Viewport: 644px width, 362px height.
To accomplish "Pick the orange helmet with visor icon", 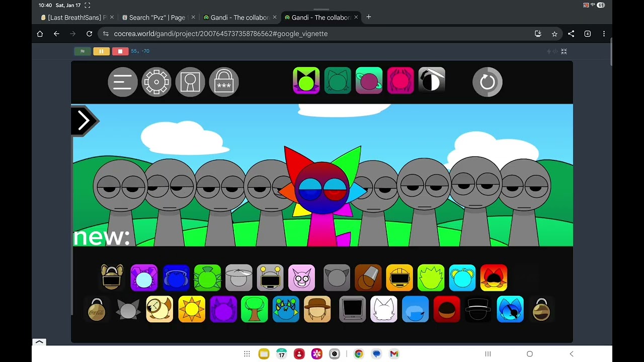I will click(399, 278).
